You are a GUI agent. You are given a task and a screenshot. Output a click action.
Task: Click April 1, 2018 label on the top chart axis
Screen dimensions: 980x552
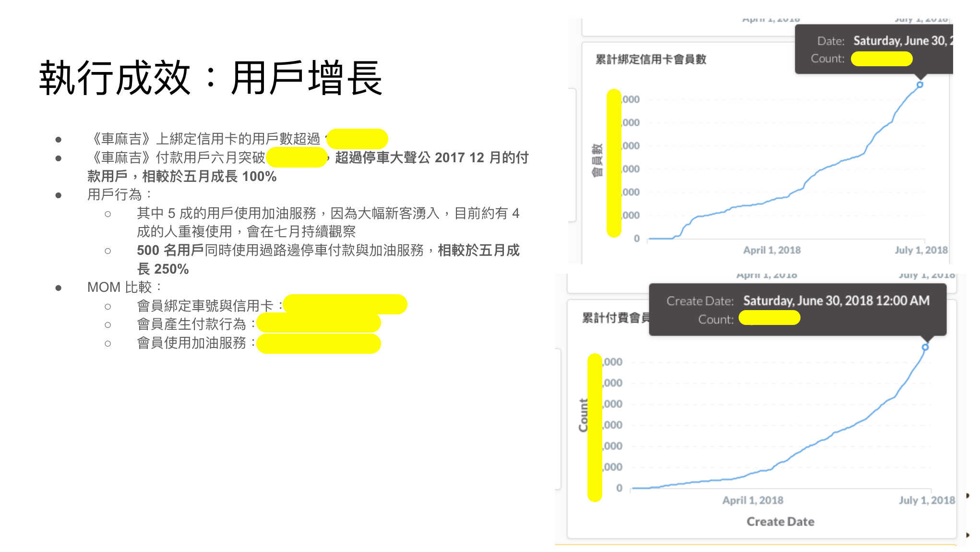(772, 250)
